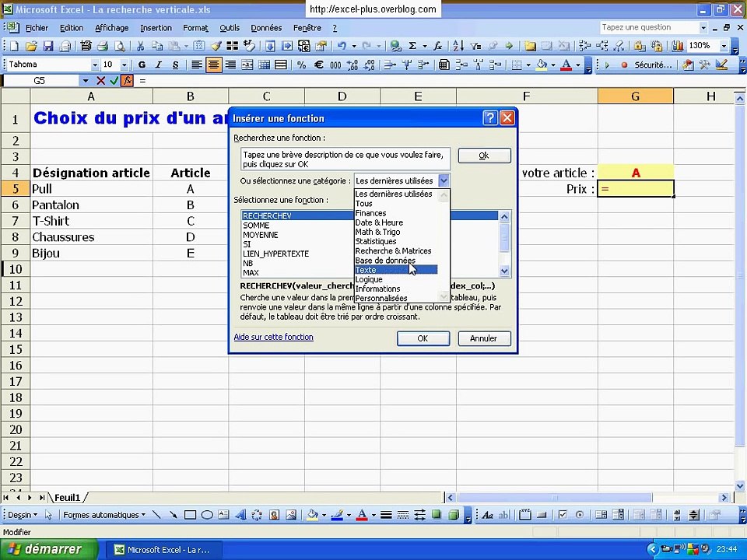747x560 pixels.
Task: Click the Insert Function fx button in formula bar
Action: [x=127, y=81]
